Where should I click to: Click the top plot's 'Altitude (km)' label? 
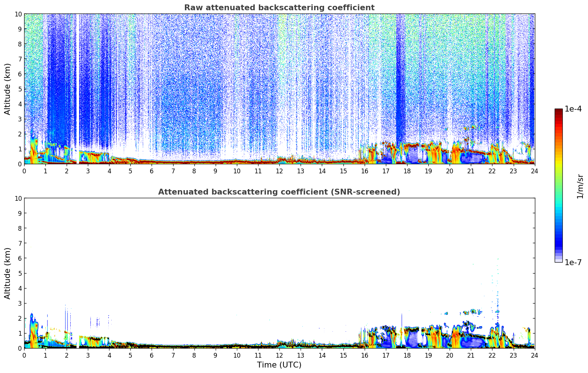[8, 89]
